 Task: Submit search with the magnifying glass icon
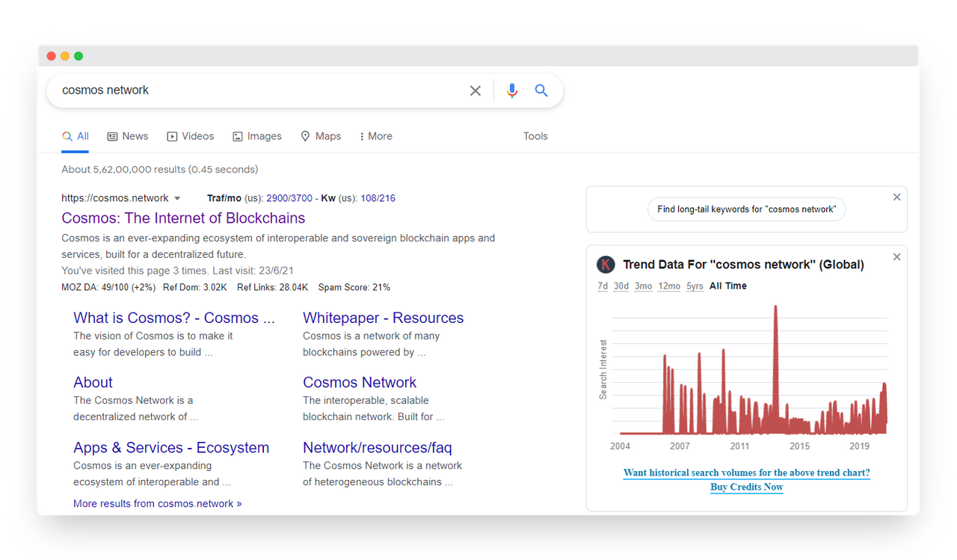point(541,90)
